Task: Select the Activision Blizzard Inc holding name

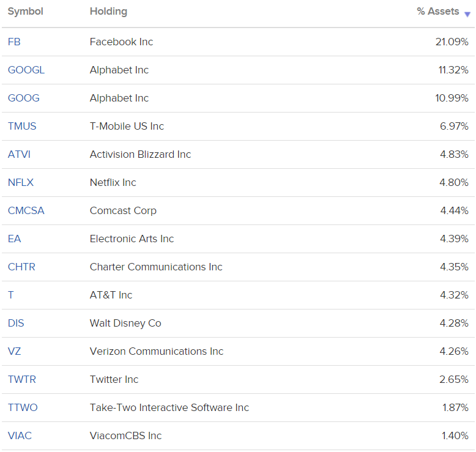Action: click(141, 154)
